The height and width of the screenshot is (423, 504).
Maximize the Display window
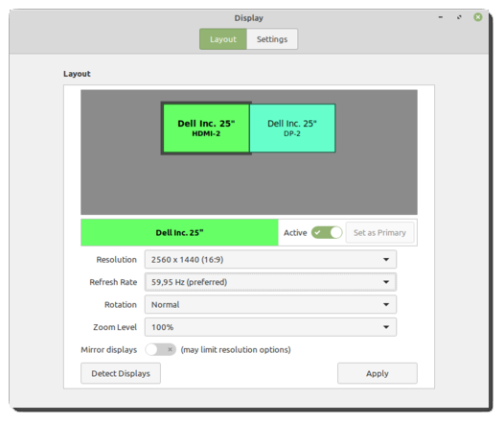[x=459, y=17]
